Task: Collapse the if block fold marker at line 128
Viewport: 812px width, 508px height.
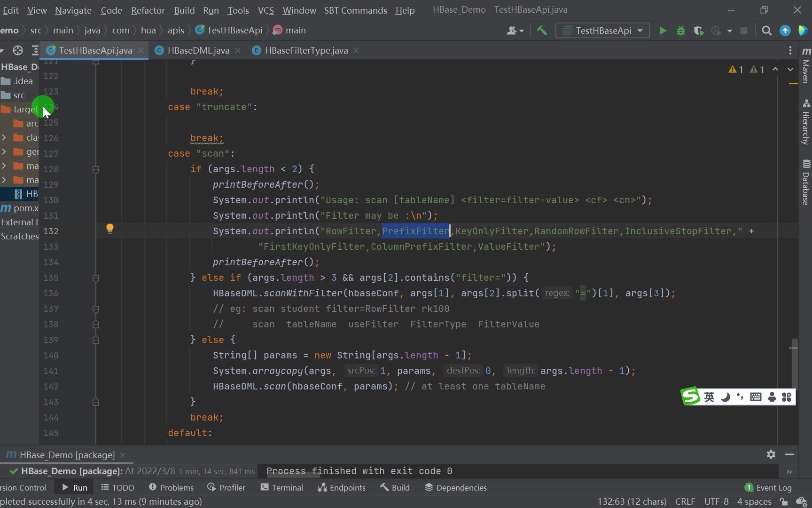Action: (x=96, y=169)
